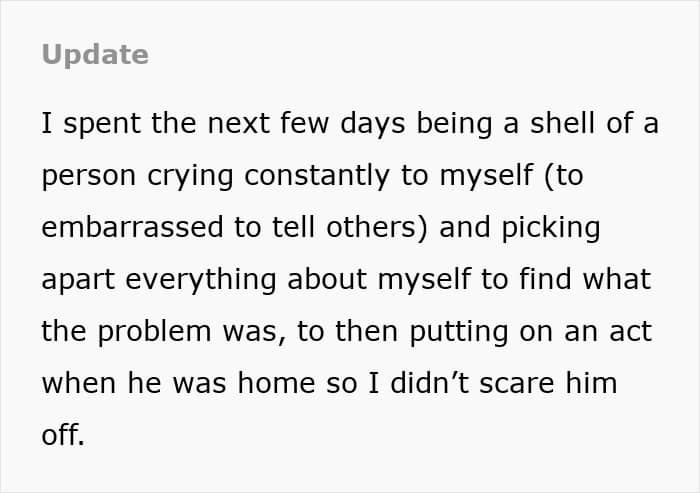
Task: Click the final word "off."
Action: pyautogui.click(x=63, y=435)
